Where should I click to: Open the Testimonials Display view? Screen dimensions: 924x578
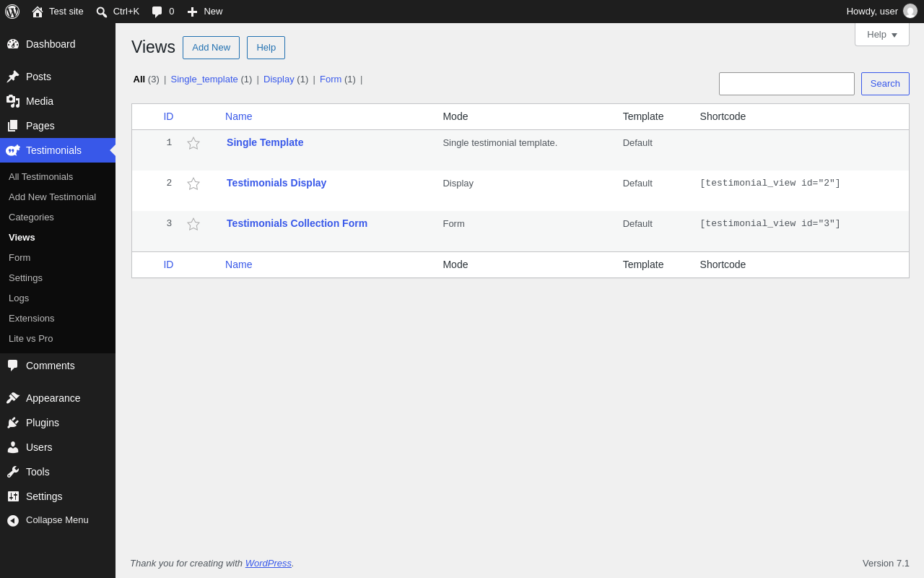[276, 183]
